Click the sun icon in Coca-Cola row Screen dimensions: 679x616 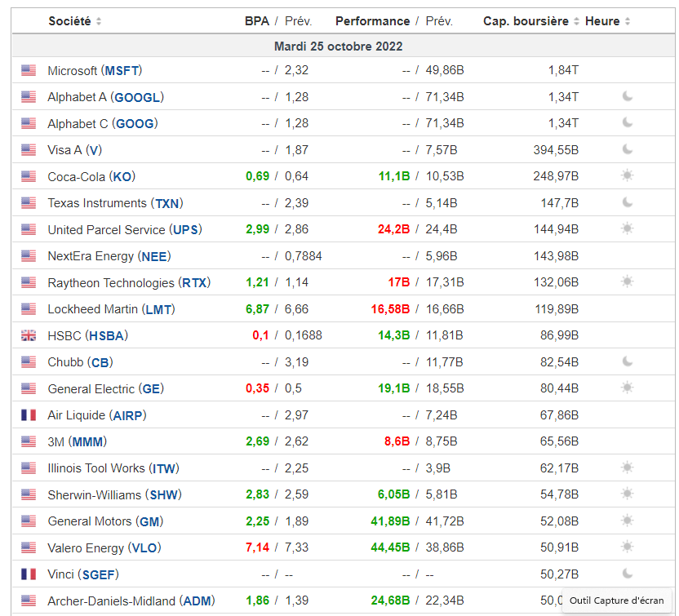coord(627,176)
